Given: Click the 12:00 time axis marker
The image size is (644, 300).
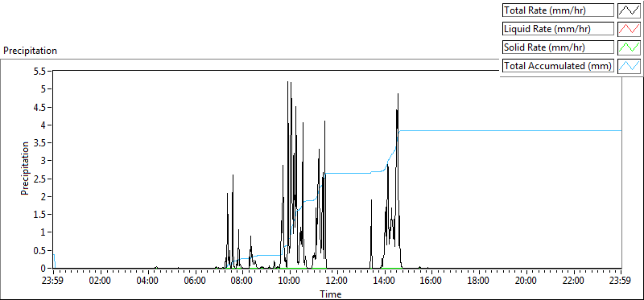Looking at the screenshot, I should pyautogui.click(x=336, y=282).
